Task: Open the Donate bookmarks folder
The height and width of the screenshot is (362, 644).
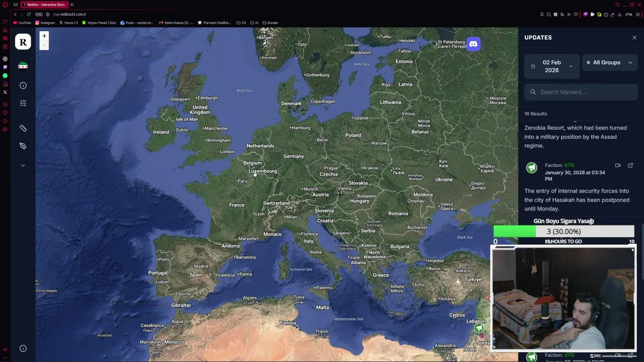Action: coord(270,23)
